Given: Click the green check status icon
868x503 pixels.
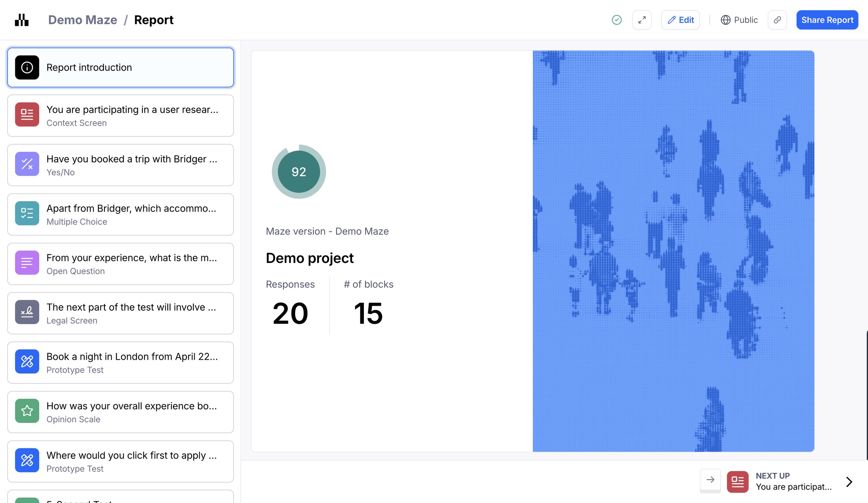Looking at the screenshot, I should pyautogui.click(x=617, y=20).
